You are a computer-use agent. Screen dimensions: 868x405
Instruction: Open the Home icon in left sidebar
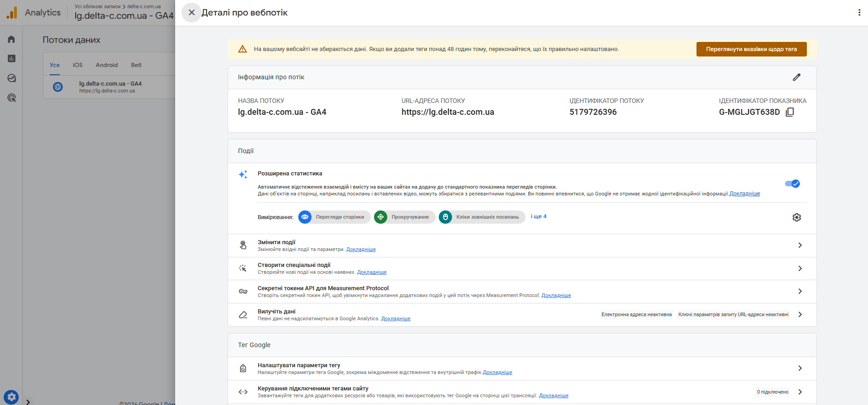[x=11, y=39]
